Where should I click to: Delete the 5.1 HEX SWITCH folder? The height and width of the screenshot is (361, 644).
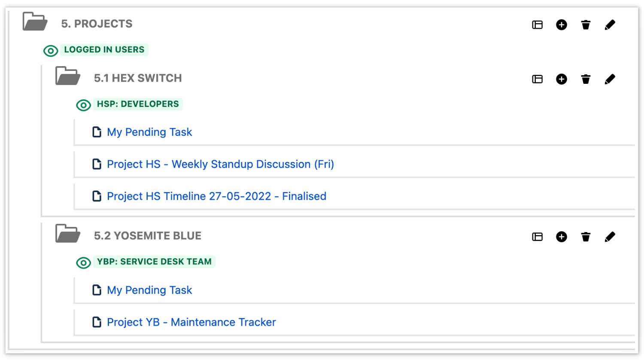coord(586,79)
